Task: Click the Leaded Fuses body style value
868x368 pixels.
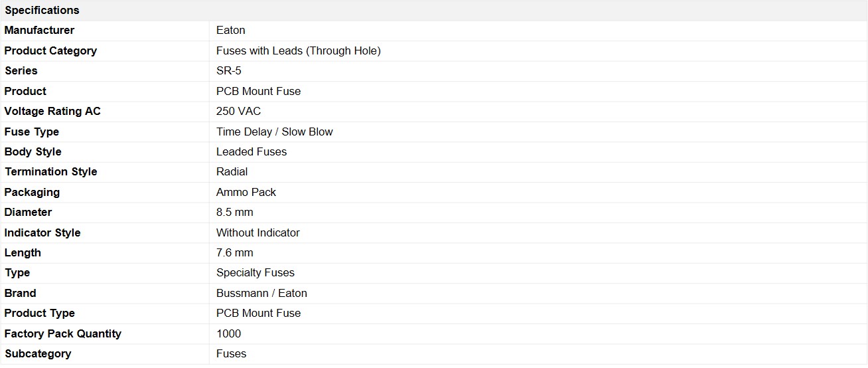Action: (x=252, y=151)
